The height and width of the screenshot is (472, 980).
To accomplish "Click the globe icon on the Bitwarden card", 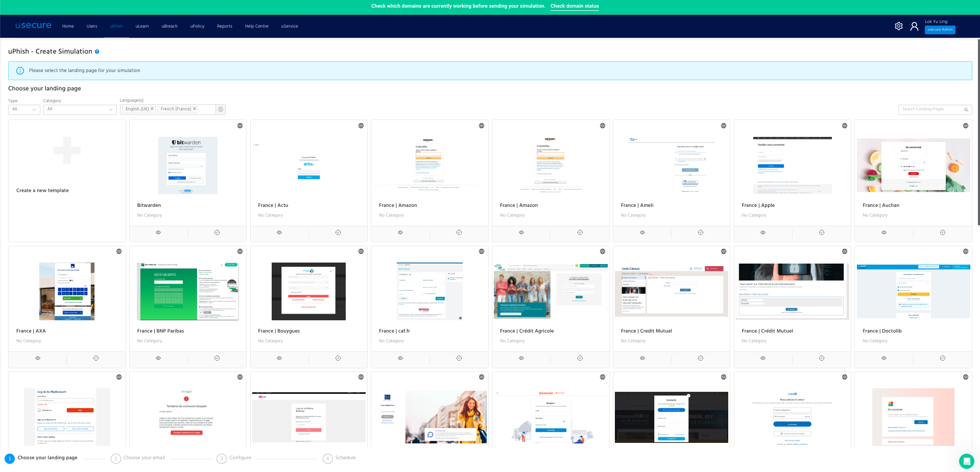I will pyautogui.click(x=240, y=126).
